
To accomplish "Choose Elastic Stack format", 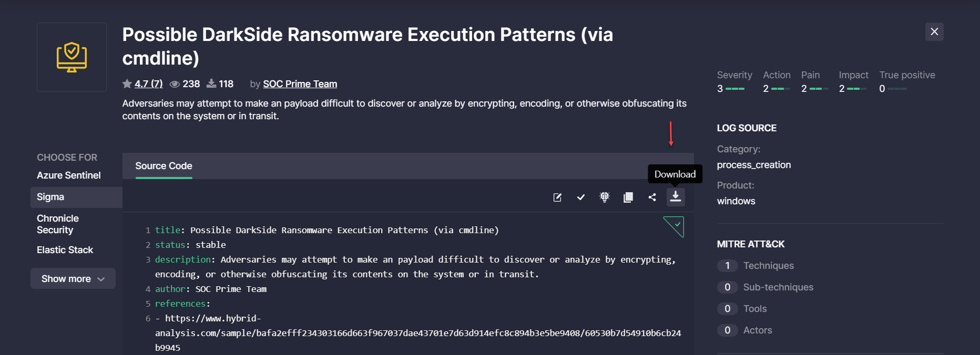I will (x=65, y=250).
